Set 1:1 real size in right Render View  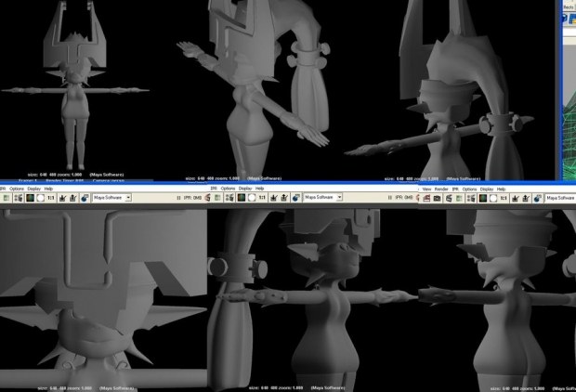coord(504,199)
